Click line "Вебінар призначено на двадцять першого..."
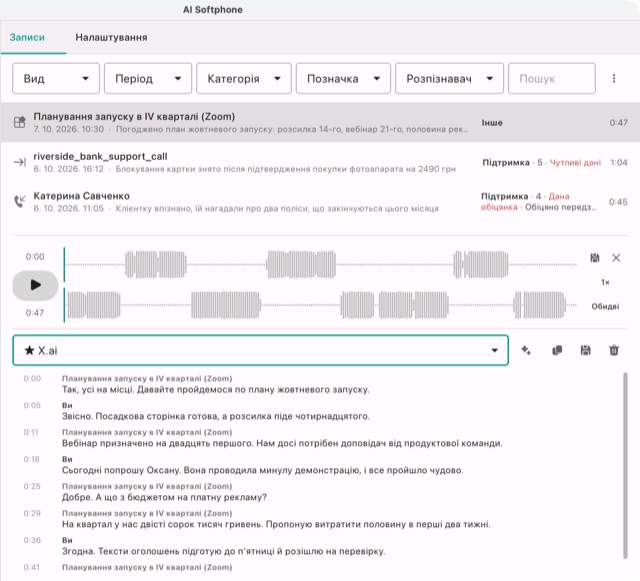This screenshot has width=640, height=581. click(x=282, y=443)
